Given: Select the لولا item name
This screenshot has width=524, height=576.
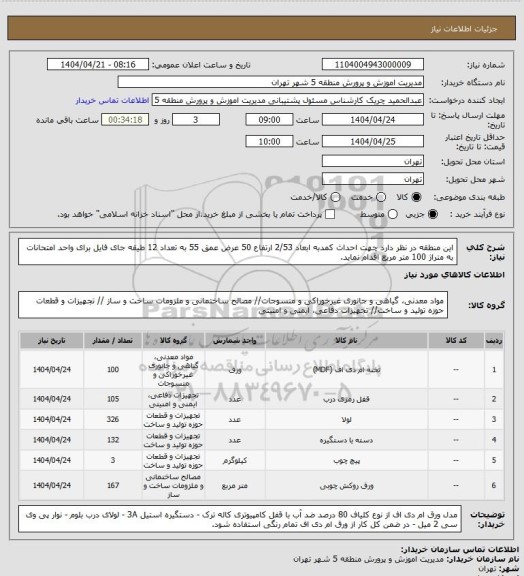Looking at the screenshot, I should click(346, 420).
